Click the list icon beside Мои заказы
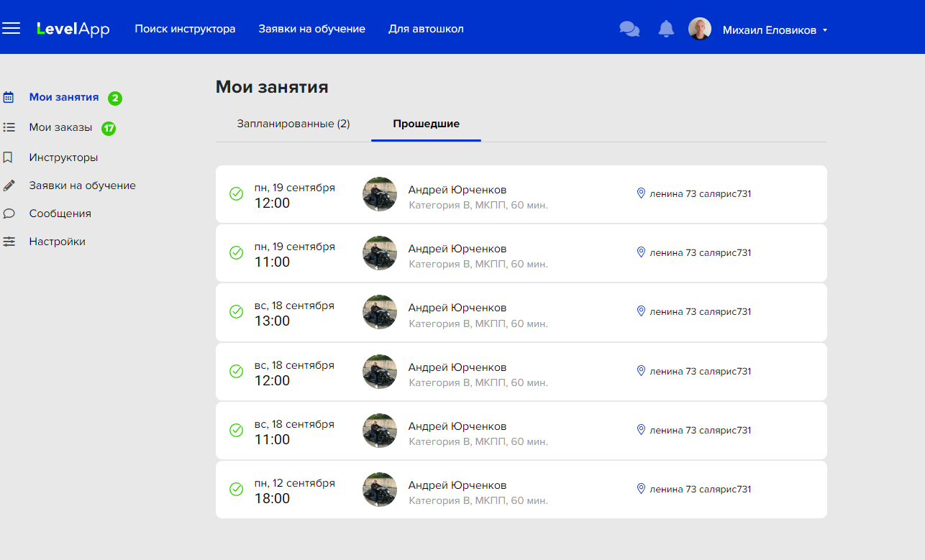The height and width of the screenshot is (560, 925). pos(9,127)
